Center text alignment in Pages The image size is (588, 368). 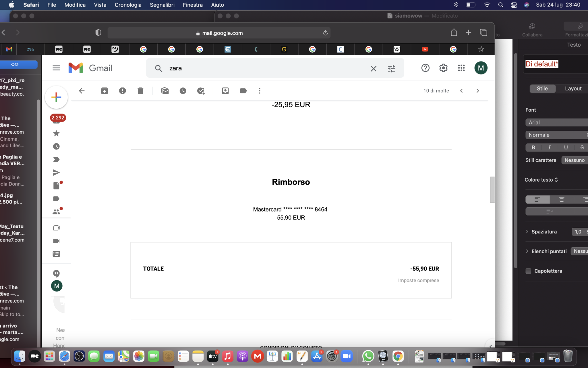(x=562, y=200)
